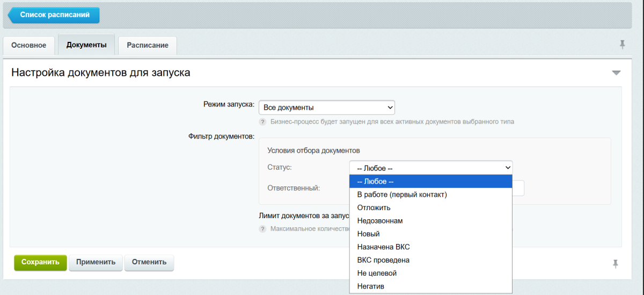Open the Документы tab

[x=86, y=45]
